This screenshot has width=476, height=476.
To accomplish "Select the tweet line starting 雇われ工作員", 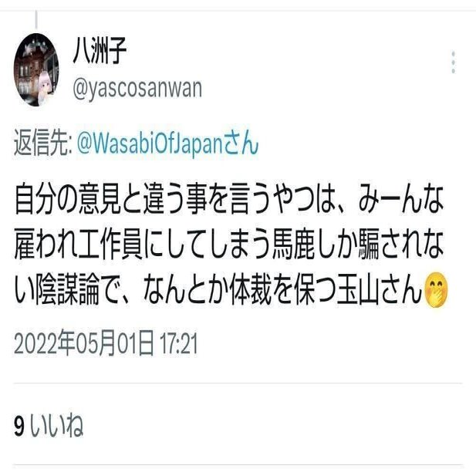I will (x=229, y=245).
